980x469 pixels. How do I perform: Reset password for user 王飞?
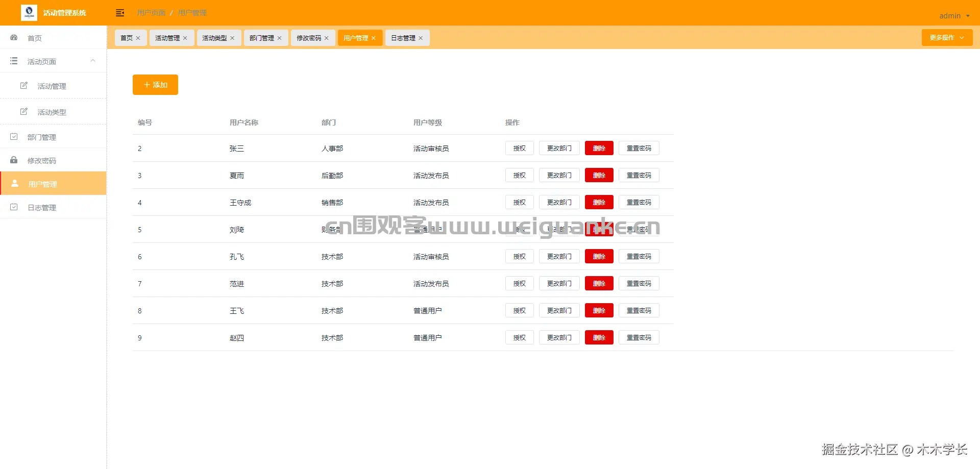639,310
